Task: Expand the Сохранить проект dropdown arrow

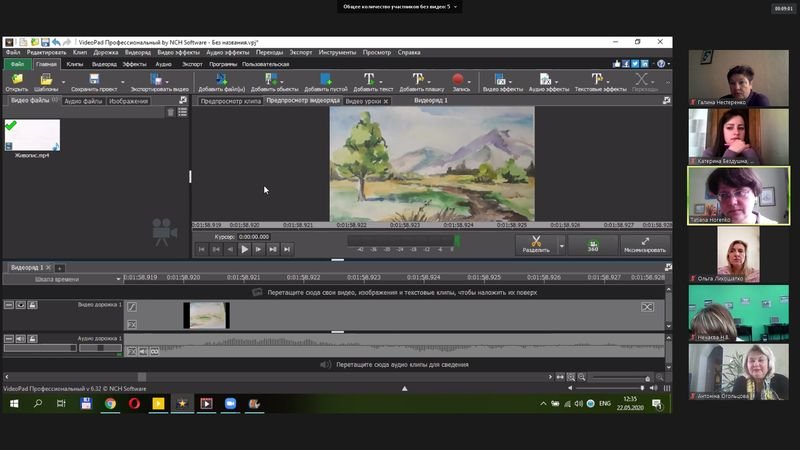Action: point(122,82)
